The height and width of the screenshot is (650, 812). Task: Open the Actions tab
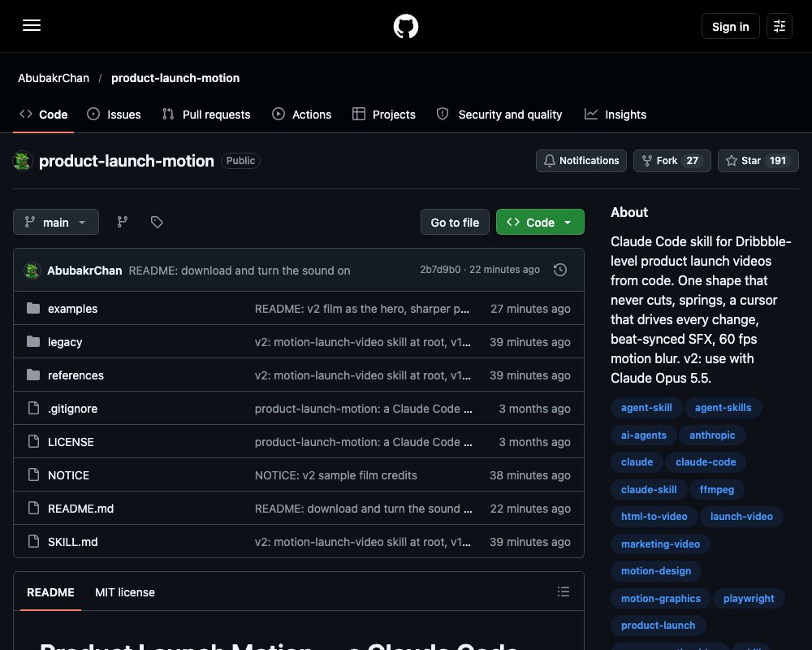(x=301, y=114)
